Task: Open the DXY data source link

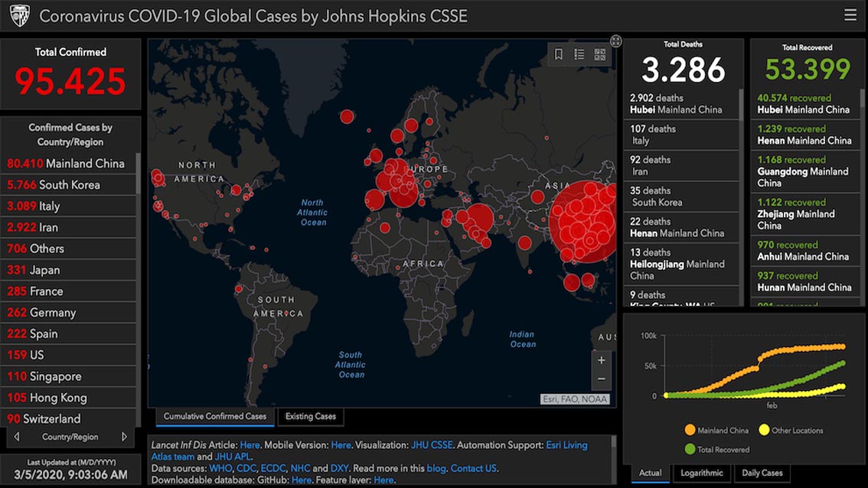Action: click(x=339, y=468)
